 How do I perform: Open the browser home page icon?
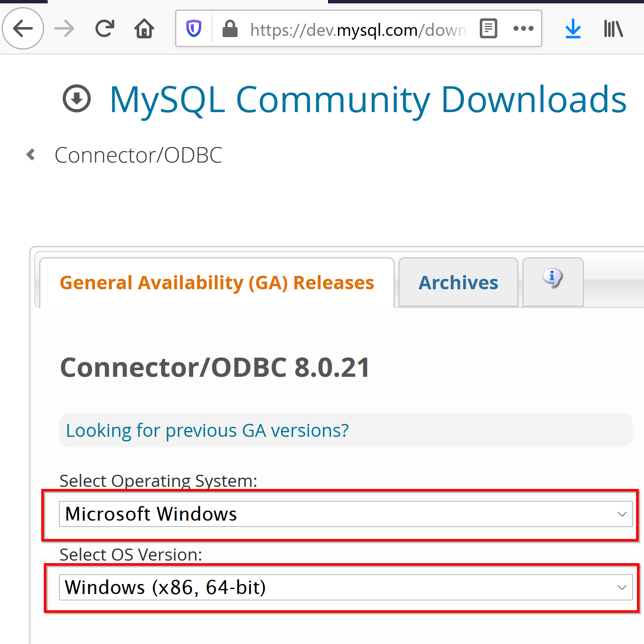[x=144, y=28]
